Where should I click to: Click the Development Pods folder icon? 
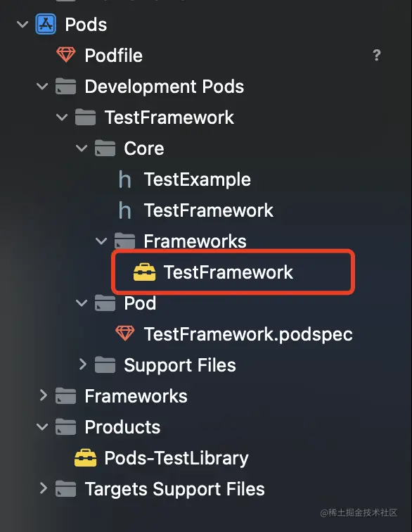coord(66,86)
